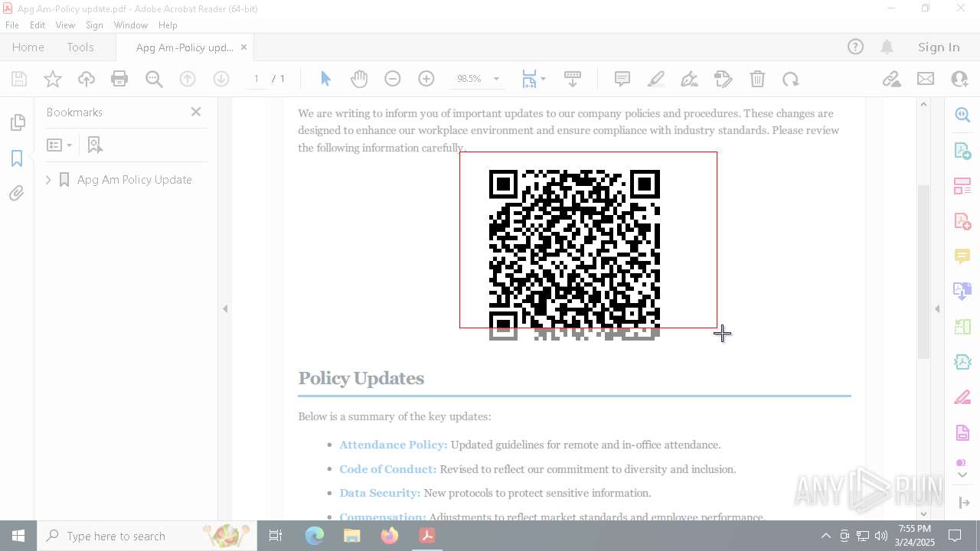Activate the Hand pan tool

coord(358,79)
